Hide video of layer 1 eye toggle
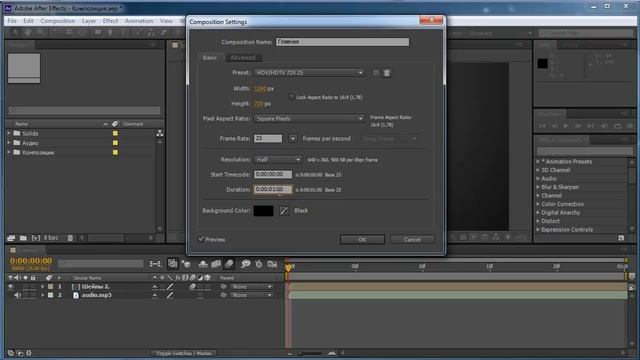Screen dimensions: 640x360 (11, 287)
